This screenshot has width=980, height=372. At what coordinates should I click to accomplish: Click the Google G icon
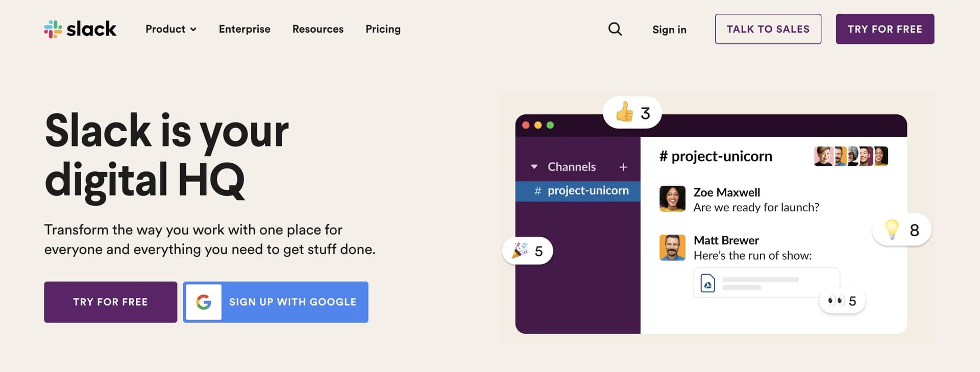click(204, 302)
